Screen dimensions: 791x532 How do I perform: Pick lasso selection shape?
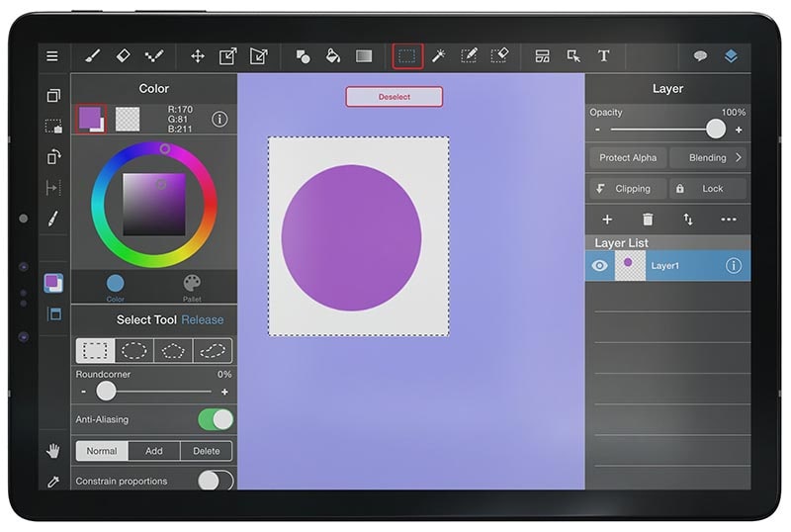pyautogui.click(x=213, y=350)
